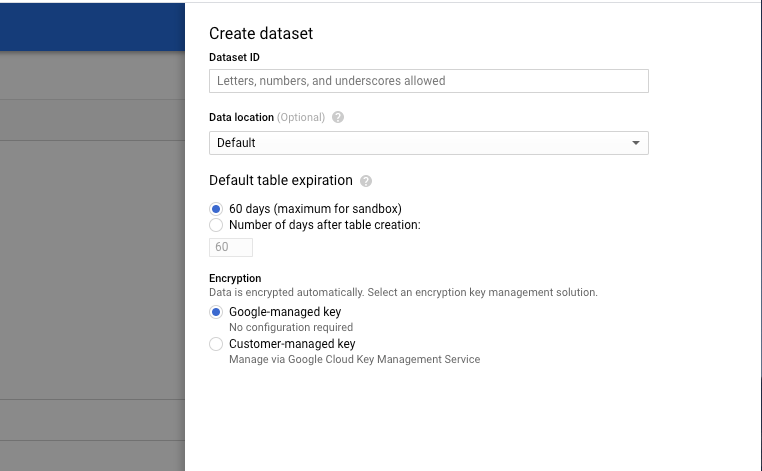Choose Customer-managed key encryption
Screen dimensions: 762x471
tap(216, 344)
